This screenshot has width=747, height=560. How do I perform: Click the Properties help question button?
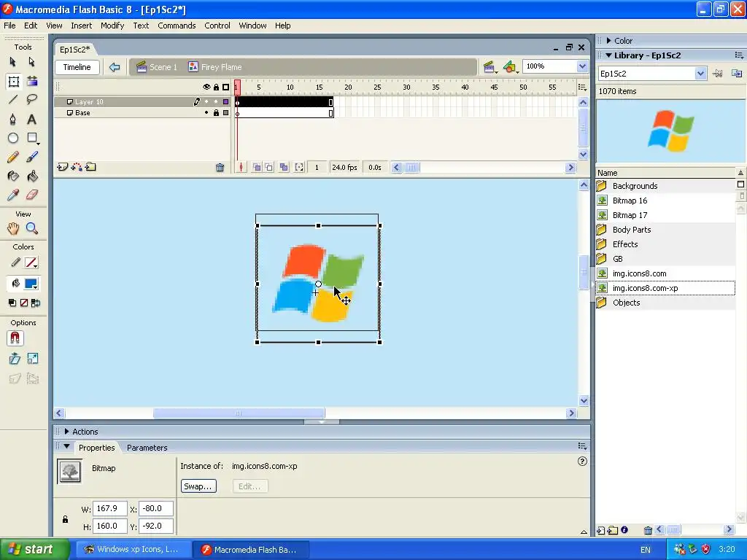(582, 461)
